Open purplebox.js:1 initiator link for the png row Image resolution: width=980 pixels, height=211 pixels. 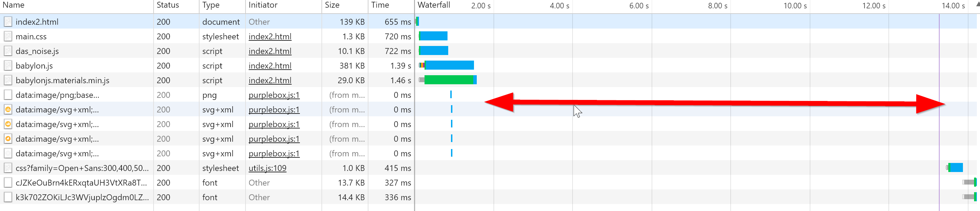point(274,95)
